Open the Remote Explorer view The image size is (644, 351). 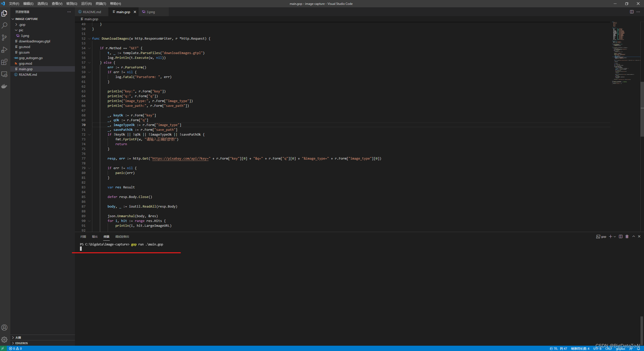pos(4,74)
